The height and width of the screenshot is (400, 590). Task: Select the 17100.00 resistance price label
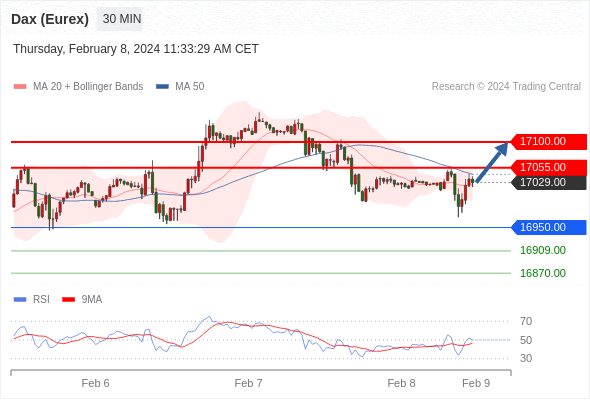click(549, 141)
